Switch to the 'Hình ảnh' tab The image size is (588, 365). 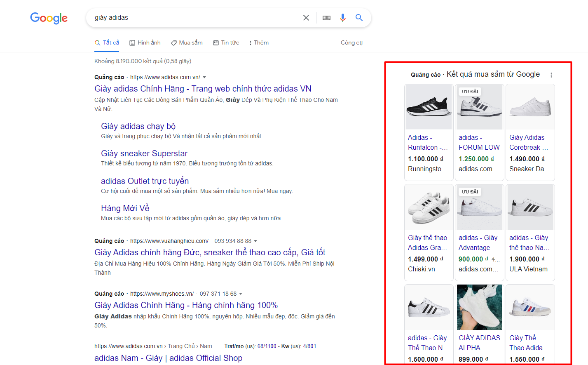tap(145, 42)
